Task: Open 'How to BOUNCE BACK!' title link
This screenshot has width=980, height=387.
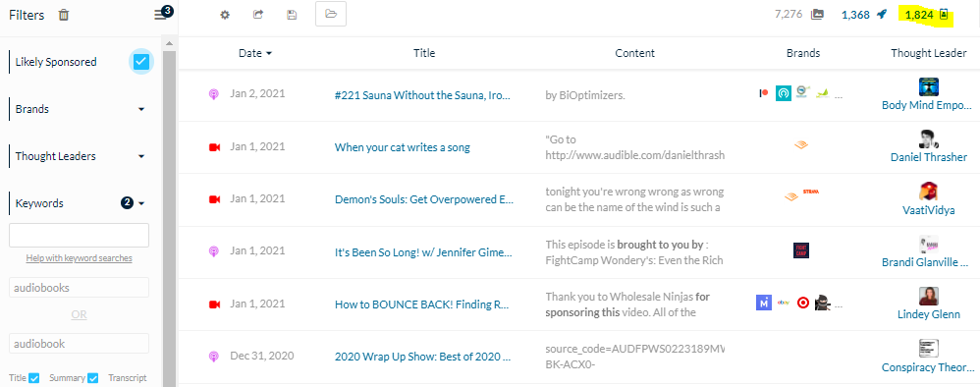Action: (422, 305)
